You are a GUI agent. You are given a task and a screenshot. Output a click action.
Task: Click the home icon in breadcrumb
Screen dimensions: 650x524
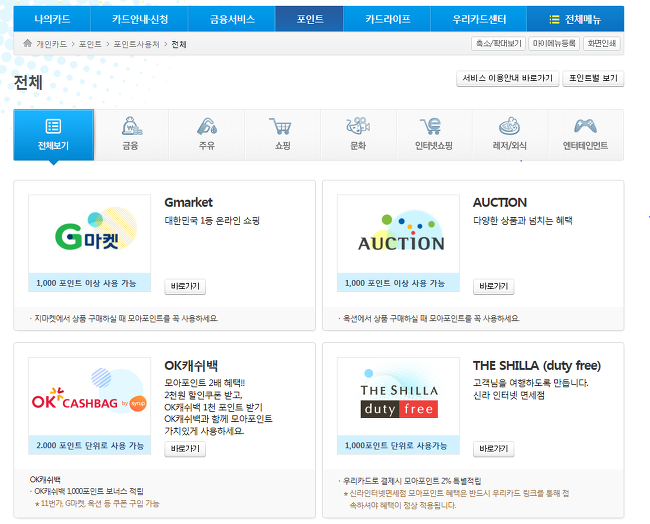(27, 43)
